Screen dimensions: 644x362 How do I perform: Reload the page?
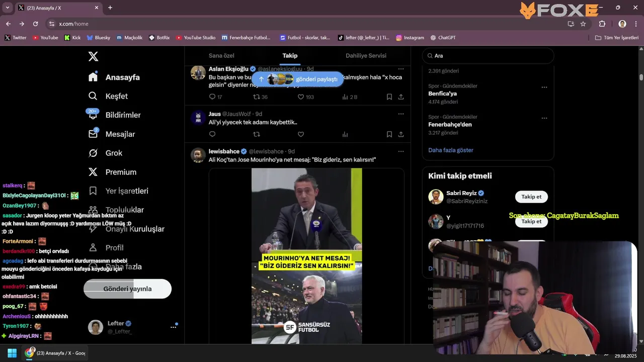(x=35, y=24)
